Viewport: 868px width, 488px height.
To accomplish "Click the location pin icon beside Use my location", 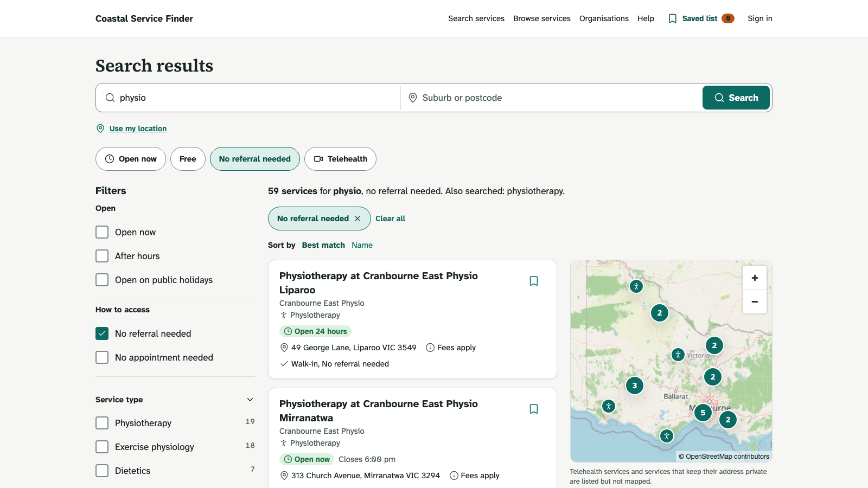I will point(100,129).
